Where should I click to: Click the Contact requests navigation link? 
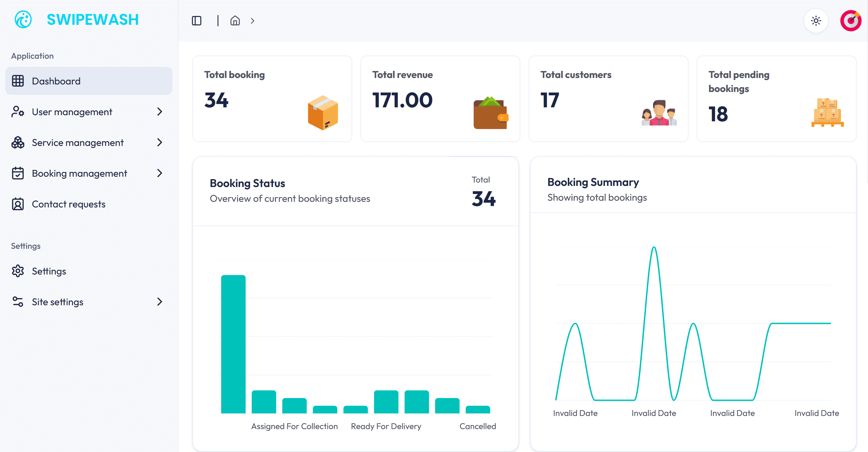(x=68, y=204)
